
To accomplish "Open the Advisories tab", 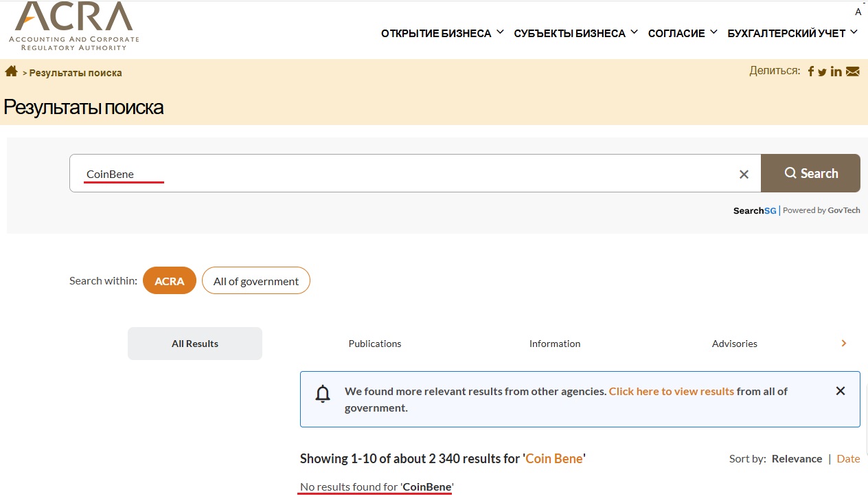I will tap(735, 344).
